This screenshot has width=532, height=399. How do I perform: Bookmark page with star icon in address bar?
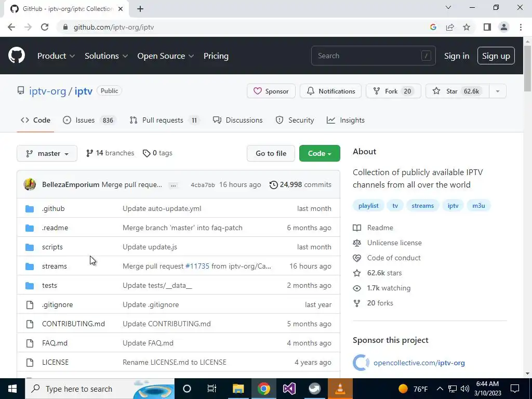click(467, 27)
